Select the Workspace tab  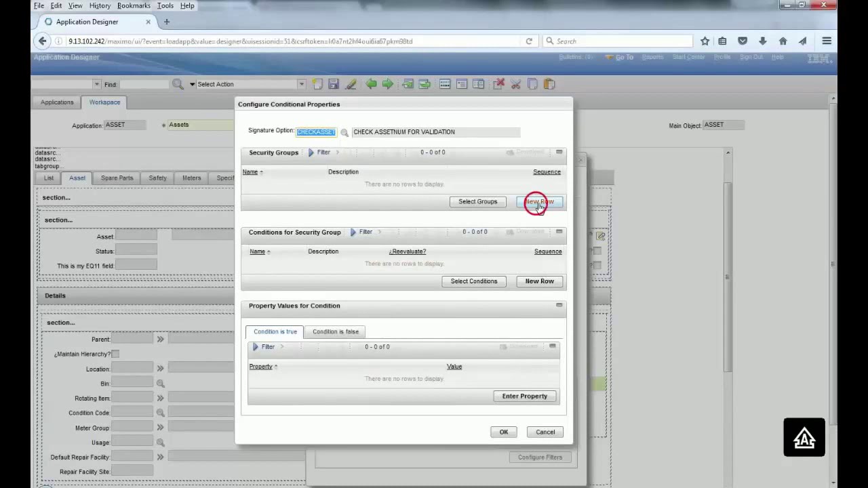[104, 102]
